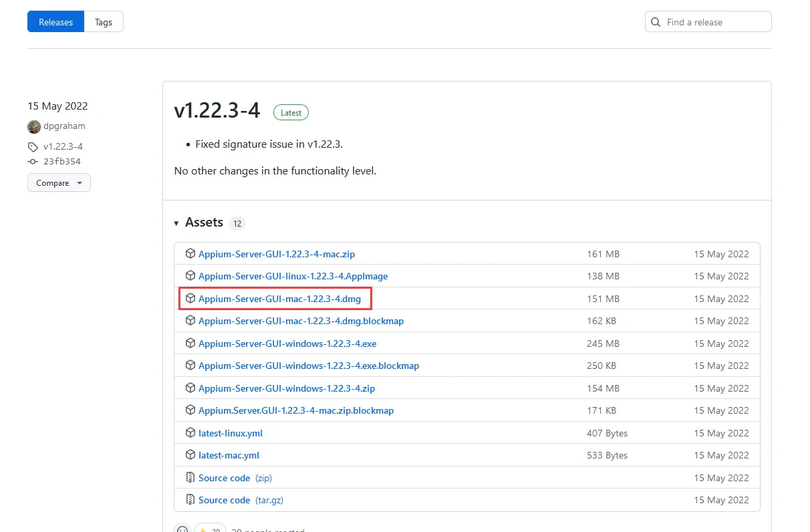Switch to the Tags tab
The height and width of the screenshot is (532, 810).
[x=104, y=21]
